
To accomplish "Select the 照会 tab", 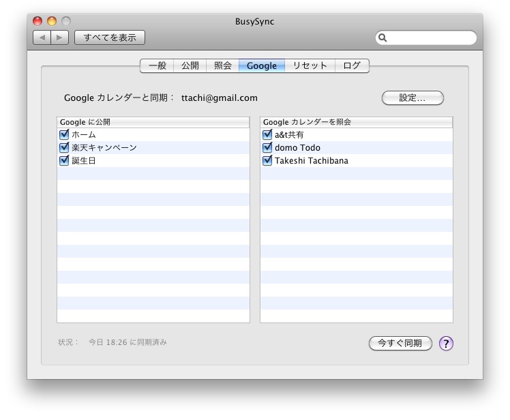I will tap(223, 66).
